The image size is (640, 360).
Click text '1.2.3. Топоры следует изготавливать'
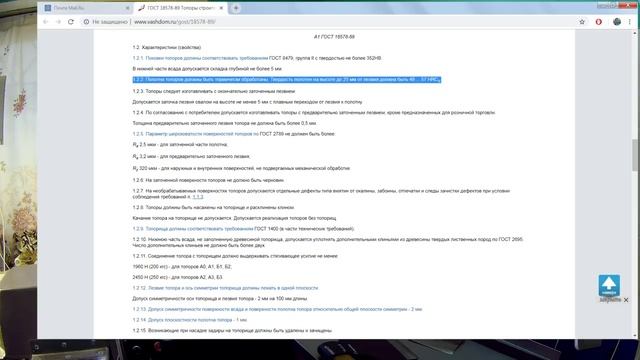tap(213, 91)
